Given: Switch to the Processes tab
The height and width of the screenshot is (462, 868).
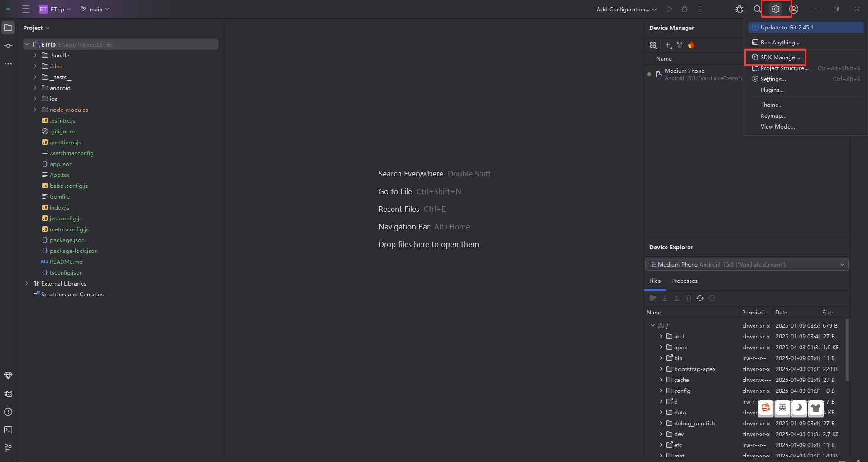Looking at the screenshot, I should click(684, 281).
